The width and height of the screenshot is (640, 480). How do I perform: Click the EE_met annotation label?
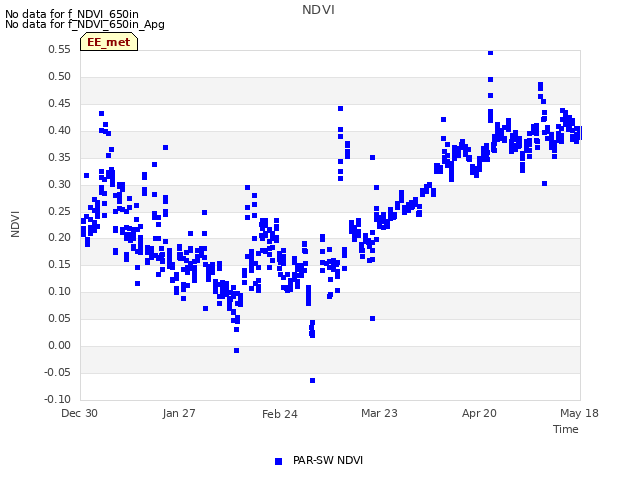click(109, 42)
